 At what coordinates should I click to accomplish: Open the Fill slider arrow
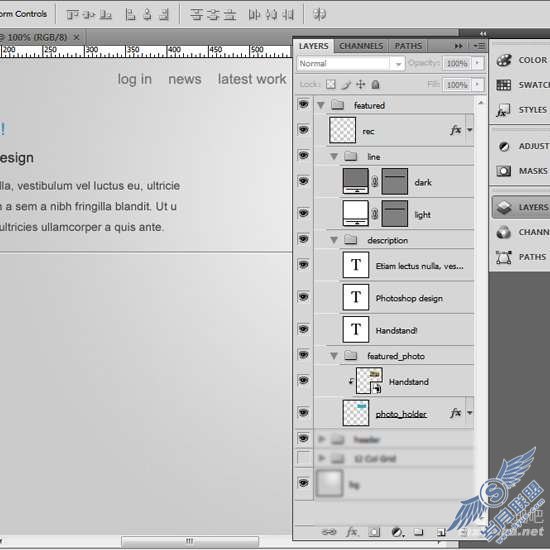coord(477,85)
